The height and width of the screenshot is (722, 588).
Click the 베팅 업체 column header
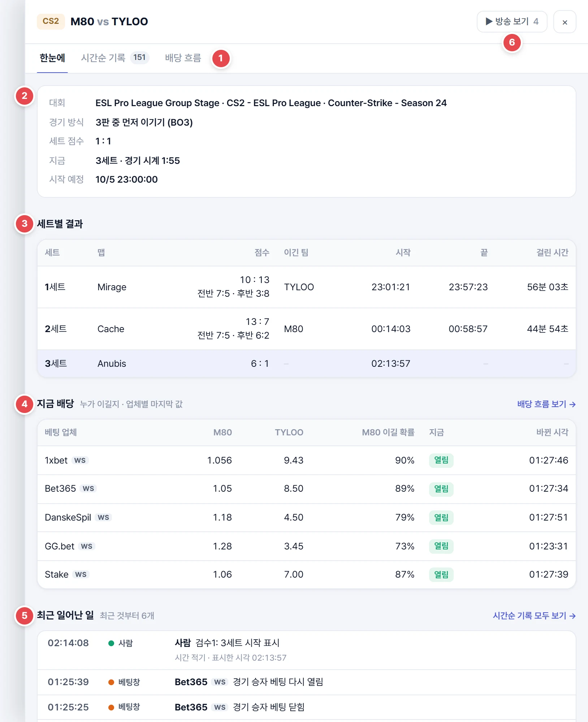click(61, 432)
